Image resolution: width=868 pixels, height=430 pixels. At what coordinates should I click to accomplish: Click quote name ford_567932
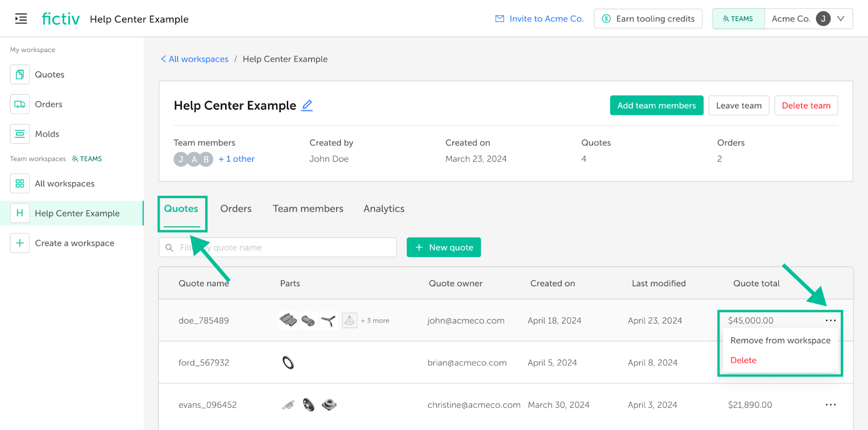click(x=203, y=363)
